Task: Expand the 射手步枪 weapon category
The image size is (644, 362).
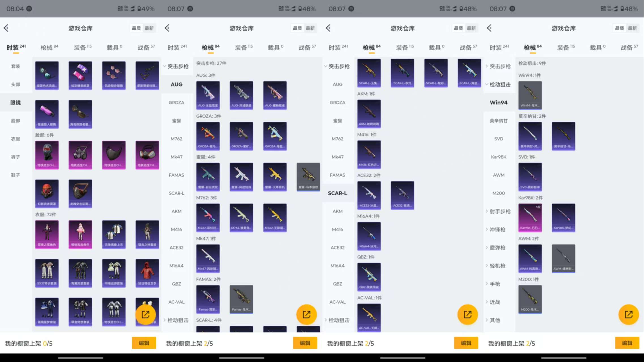Action: (x=500, y=211)
